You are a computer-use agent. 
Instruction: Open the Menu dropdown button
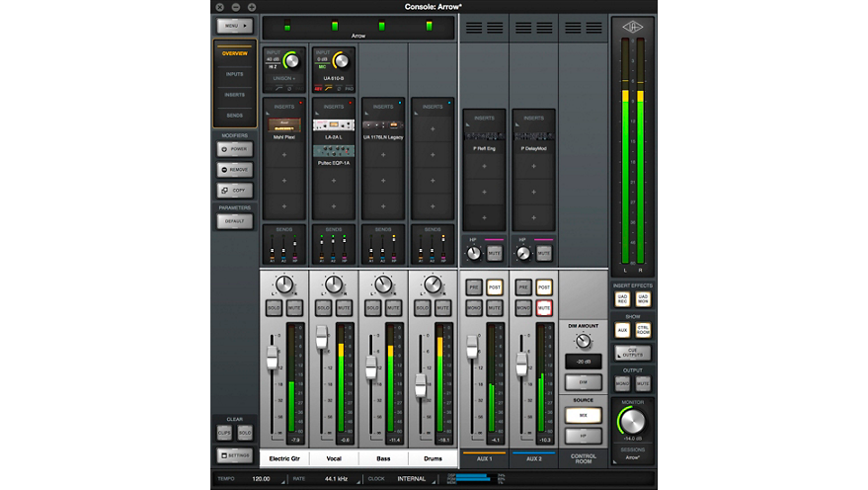(x=235, y=26)
